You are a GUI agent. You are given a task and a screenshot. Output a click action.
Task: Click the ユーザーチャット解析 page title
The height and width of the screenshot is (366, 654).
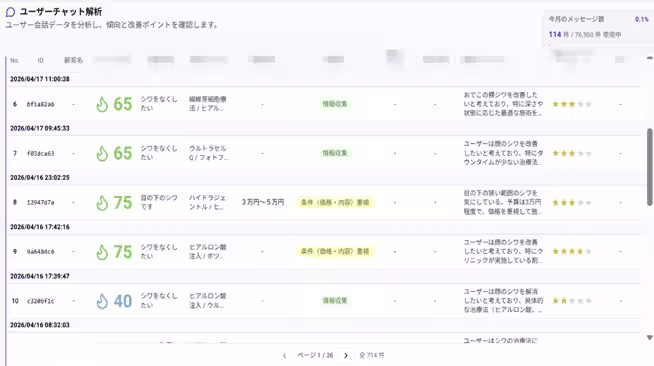[61, 12]
